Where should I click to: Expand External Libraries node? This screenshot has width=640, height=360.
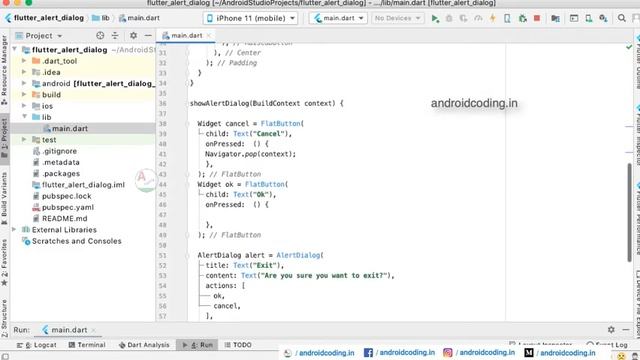[x=14, y=230]
